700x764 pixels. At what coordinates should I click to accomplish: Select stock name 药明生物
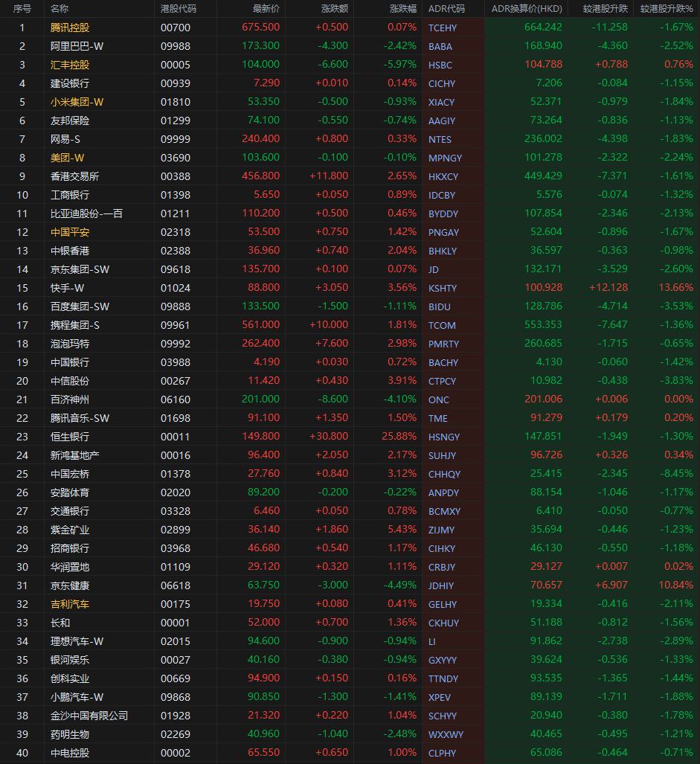point(70,734)
